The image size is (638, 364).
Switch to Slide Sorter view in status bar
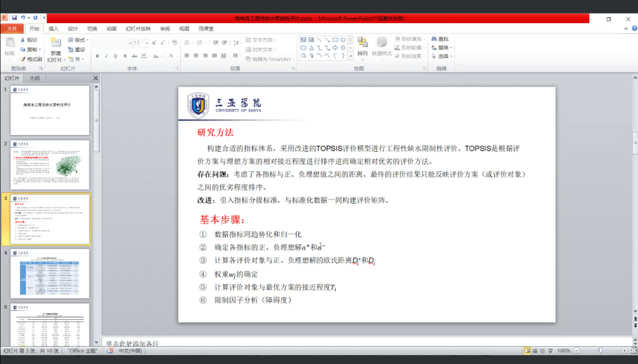point(536,350)
